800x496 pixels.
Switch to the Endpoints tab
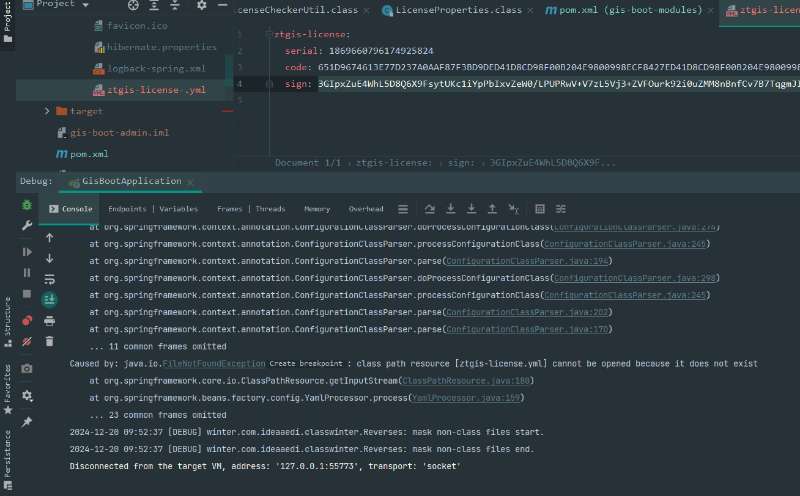pos(127,209)
